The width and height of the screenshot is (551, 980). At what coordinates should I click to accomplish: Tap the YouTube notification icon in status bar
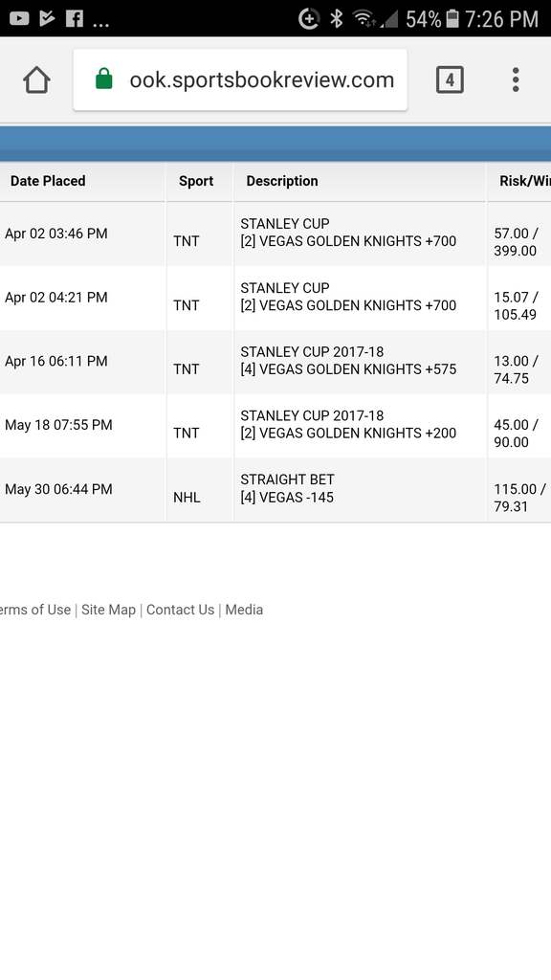point(19,19)
